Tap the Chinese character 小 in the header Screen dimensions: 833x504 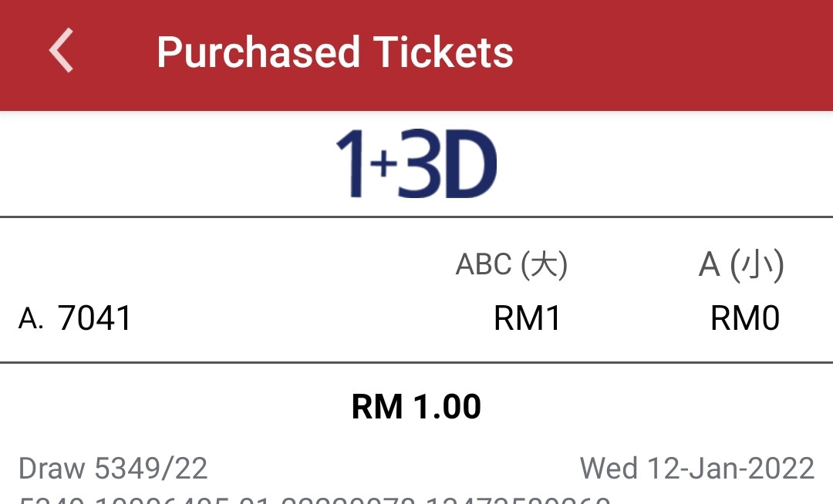757,264
